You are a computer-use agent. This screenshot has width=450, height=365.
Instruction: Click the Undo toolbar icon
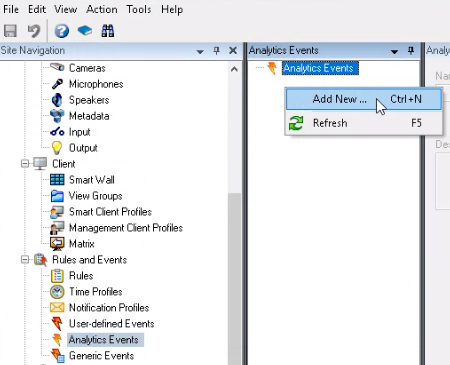point(34,31)
